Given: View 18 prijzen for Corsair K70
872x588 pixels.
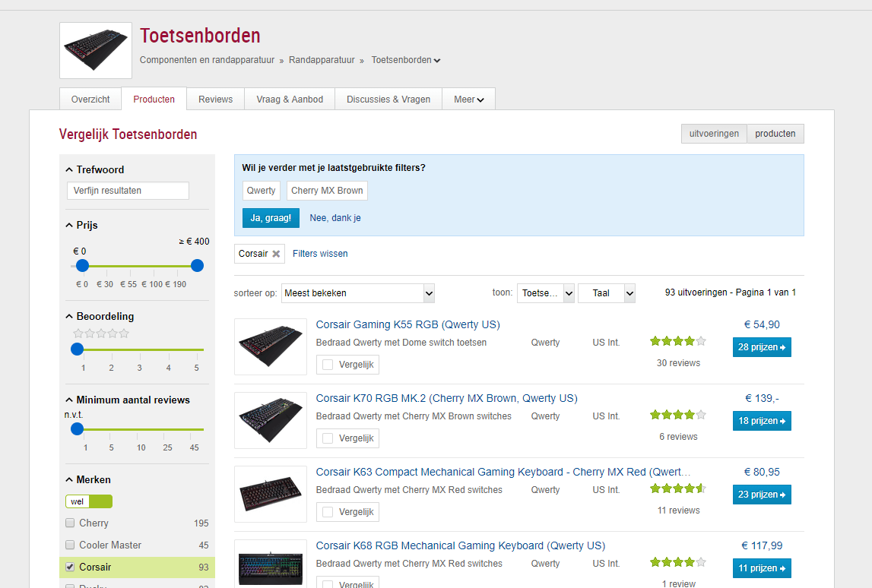Looking at the screenshot, I should tap(762, 421).
